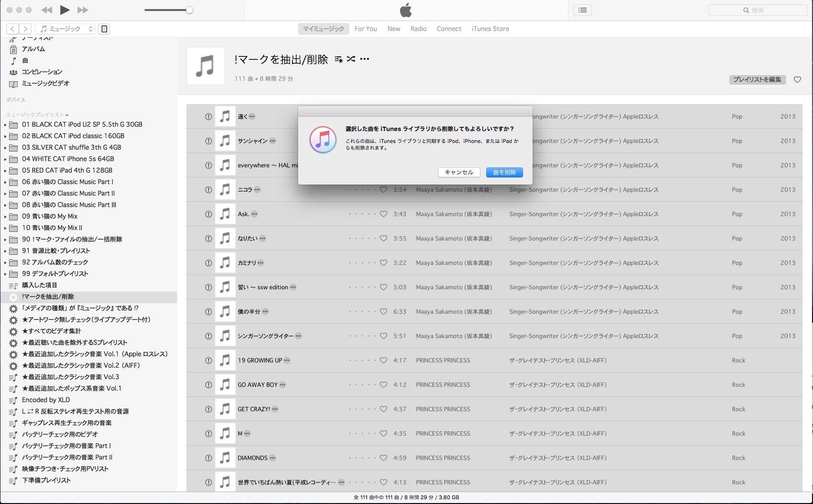
Task: Go forward with the right chevron
Action: pyautogui.click(x=25, y=29)
